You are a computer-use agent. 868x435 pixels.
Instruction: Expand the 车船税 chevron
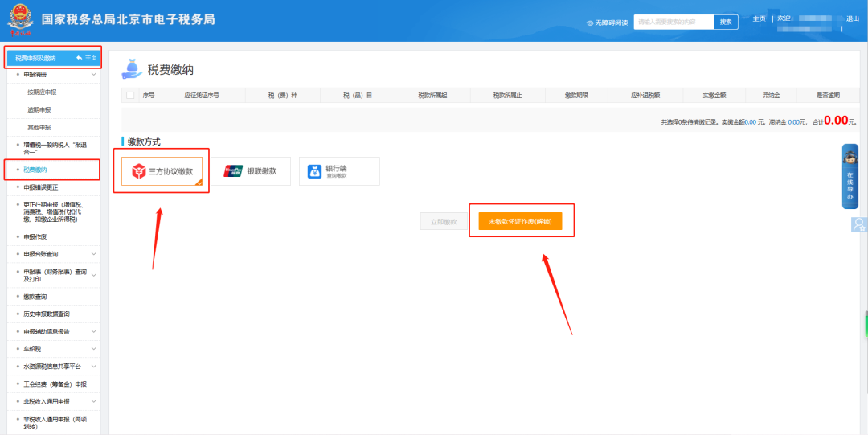click(93, 348)
